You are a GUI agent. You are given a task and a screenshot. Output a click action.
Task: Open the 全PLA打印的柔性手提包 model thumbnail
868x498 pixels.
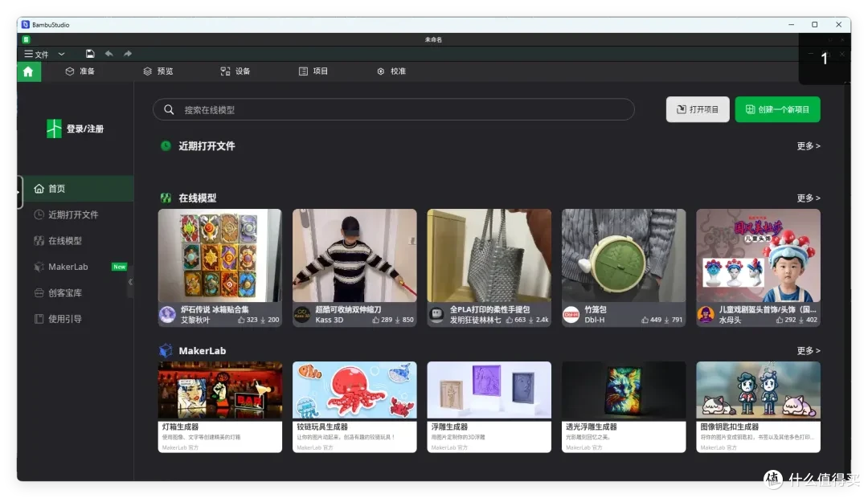click(x=489, y=255)
